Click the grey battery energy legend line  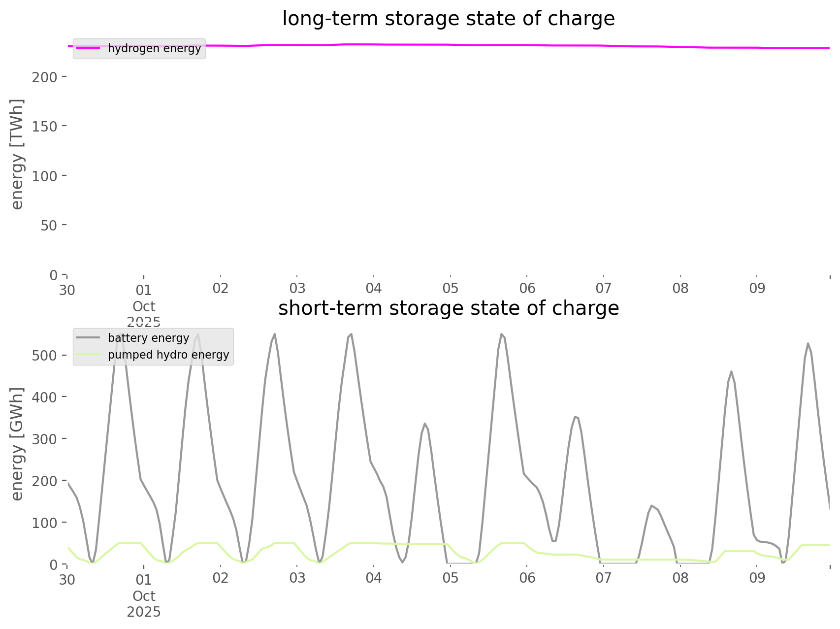[x=88, y=338]
